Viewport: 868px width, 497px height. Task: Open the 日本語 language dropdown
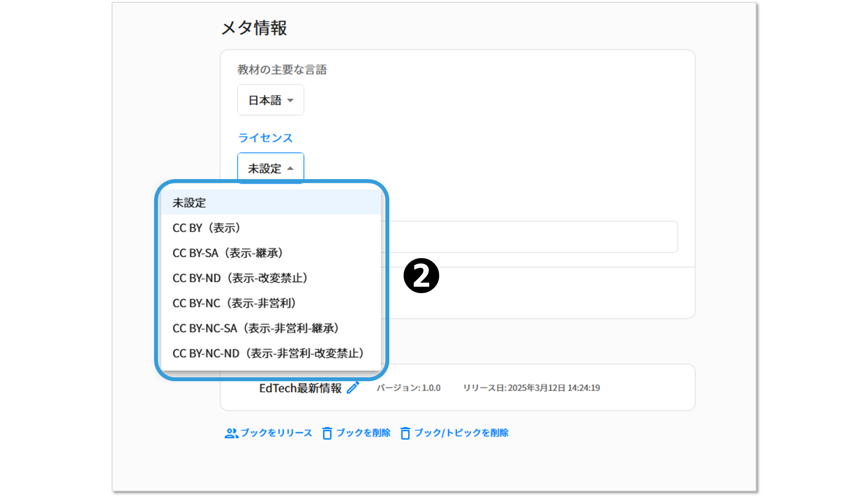(x=265, y=100)
